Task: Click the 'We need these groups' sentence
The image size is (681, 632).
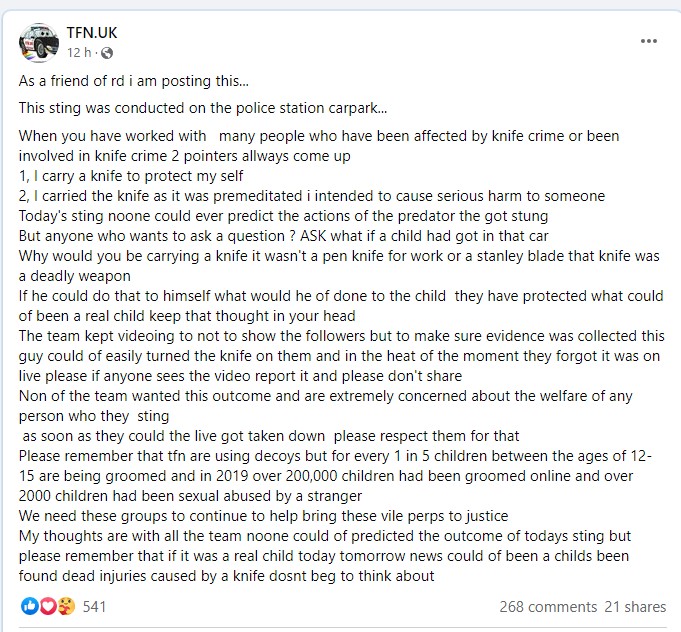Action: click(263, 516)
